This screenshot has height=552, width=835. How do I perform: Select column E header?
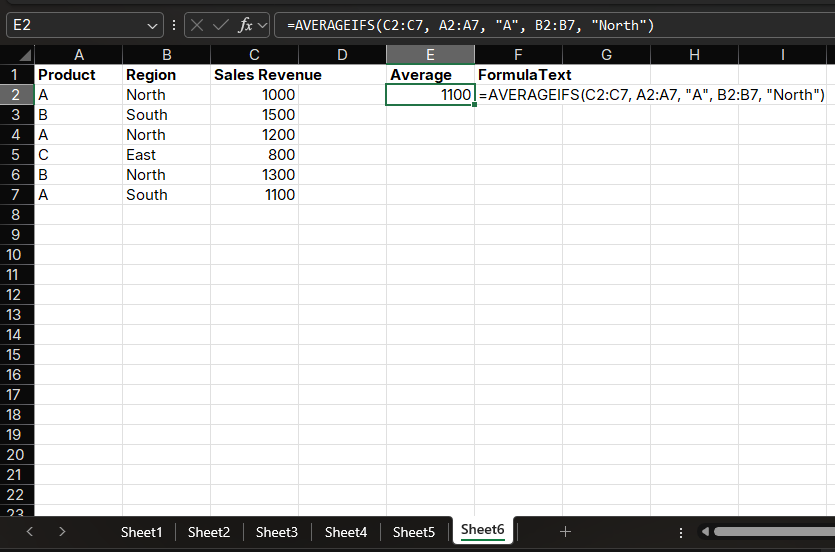(430, 55)
